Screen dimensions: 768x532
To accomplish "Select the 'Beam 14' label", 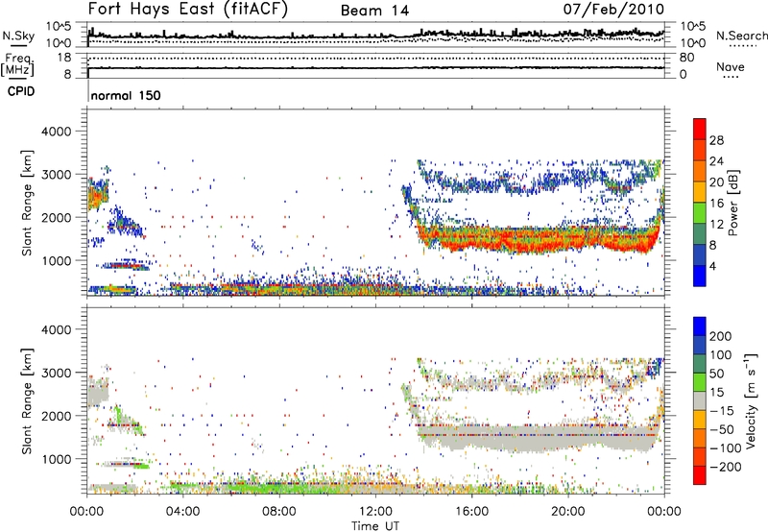I will coord(374,11).
